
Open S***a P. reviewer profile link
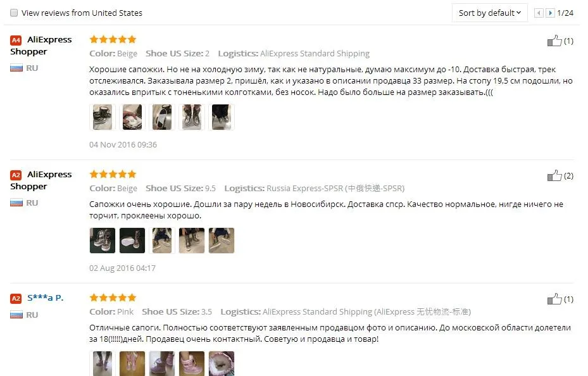point(46,298)
